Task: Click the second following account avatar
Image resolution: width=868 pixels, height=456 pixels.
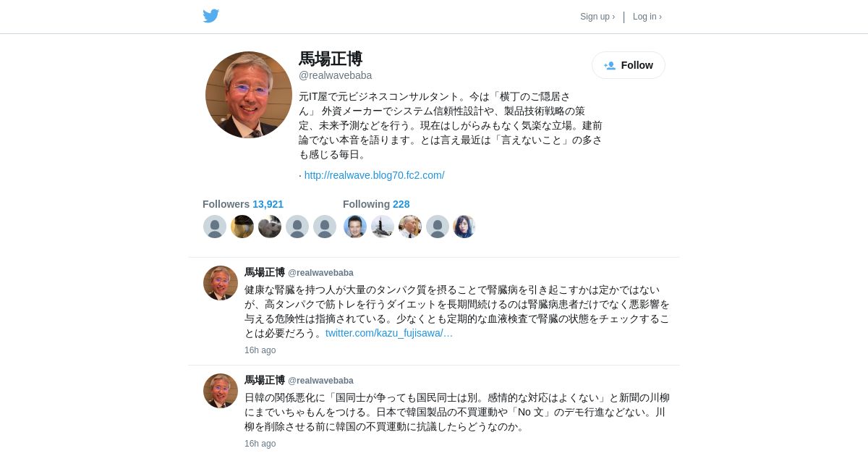Action: pyautogui.click(x=383, y=227)
